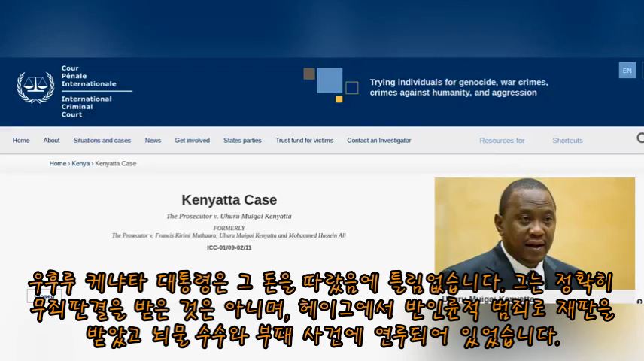Open the search magnifier icon
This screenshot has width=644, height=361.
640,138
